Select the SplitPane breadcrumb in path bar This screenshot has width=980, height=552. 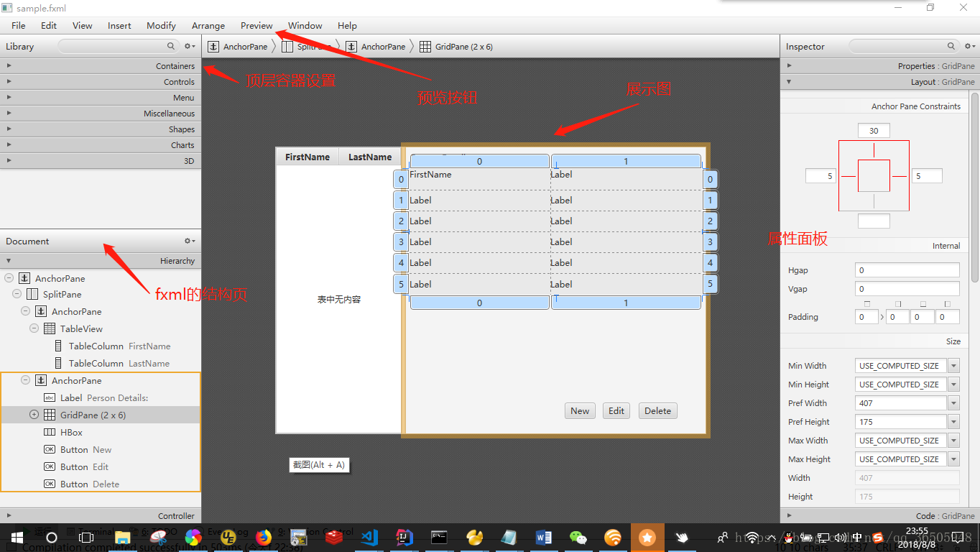[x=306, y=47]
